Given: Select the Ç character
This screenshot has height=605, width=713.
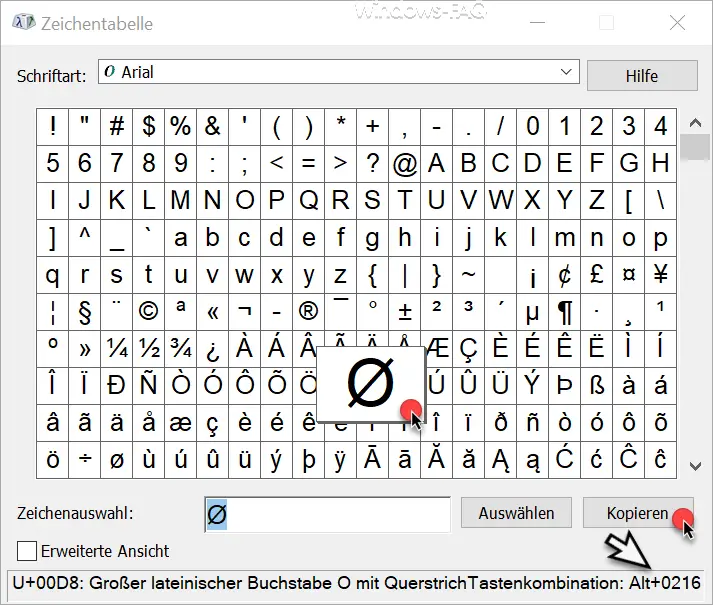Looking at the screenshot, I should coord(469,349).
